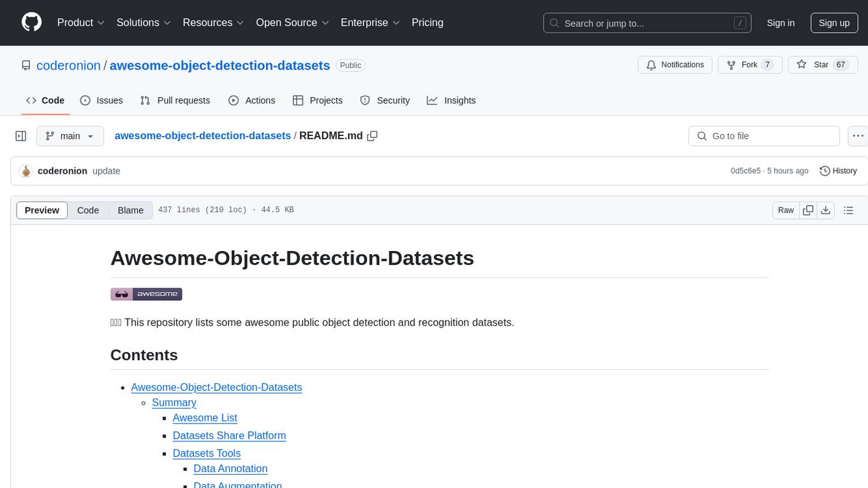Switch to the Actions tab
Screen dimensions: 868x488
click(x=251, y=100)
